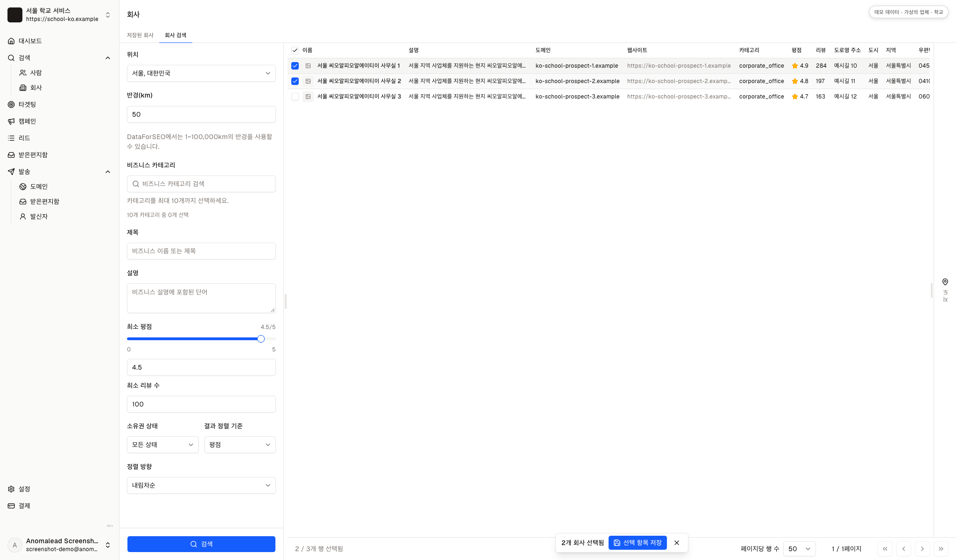
Task: Open the Anomalead account menu
Action: [60, 545]
